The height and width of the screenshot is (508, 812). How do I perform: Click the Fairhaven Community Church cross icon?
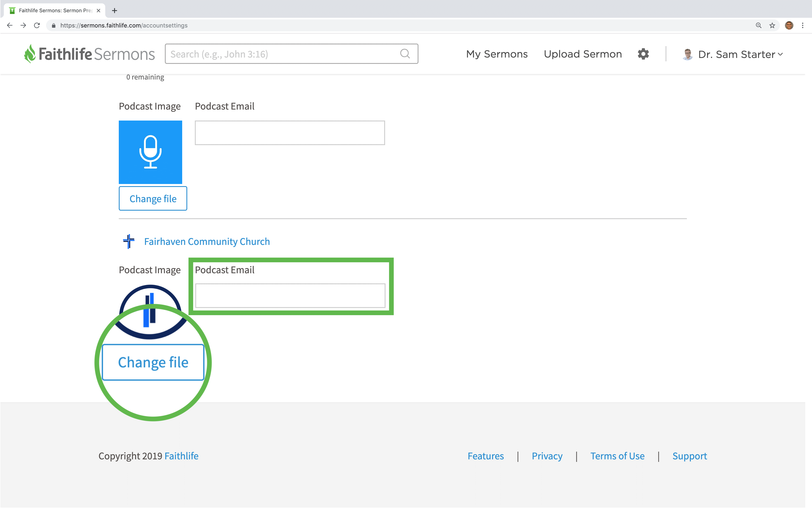point(129,241)
